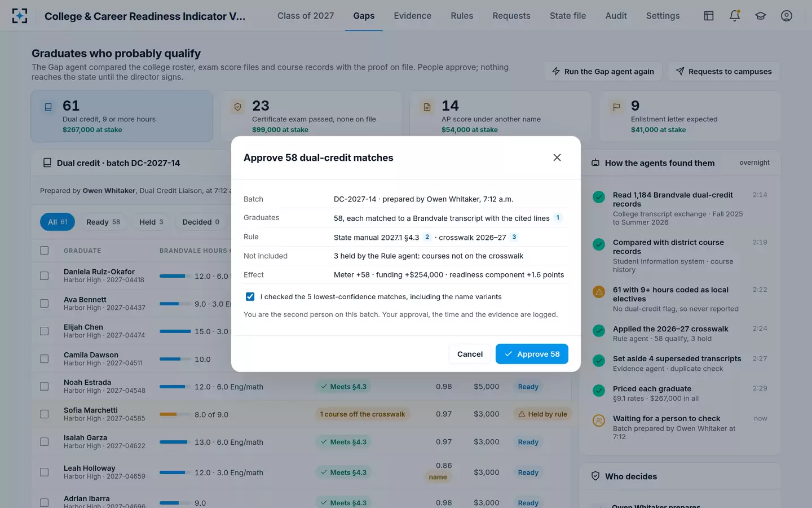This screenshot has height=508, width=812.
Task: Filter the list by Held 3
Action: [x=151, y=222]
